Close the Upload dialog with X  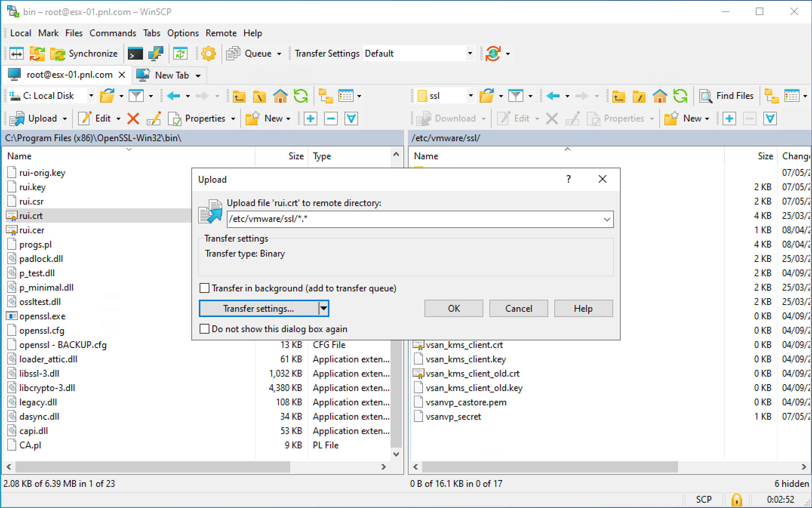pyautogui.click(x=603, y=179)
